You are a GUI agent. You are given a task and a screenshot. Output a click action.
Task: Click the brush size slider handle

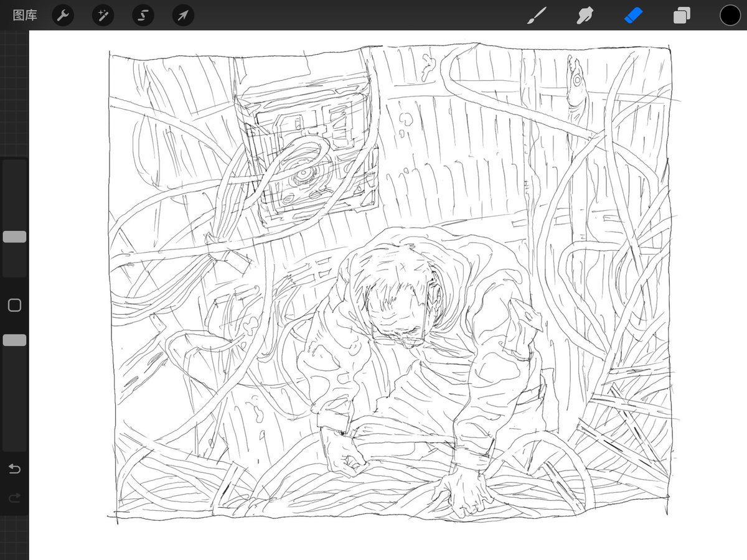point(14,236)
